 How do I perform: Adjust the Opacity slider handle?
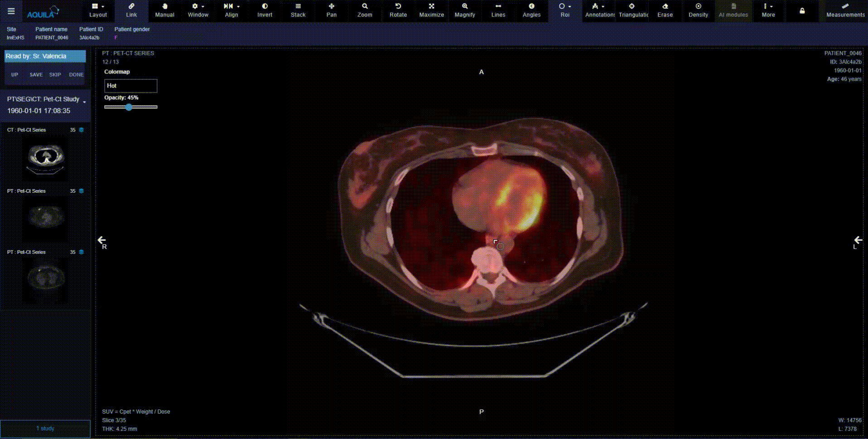[129, 107]
